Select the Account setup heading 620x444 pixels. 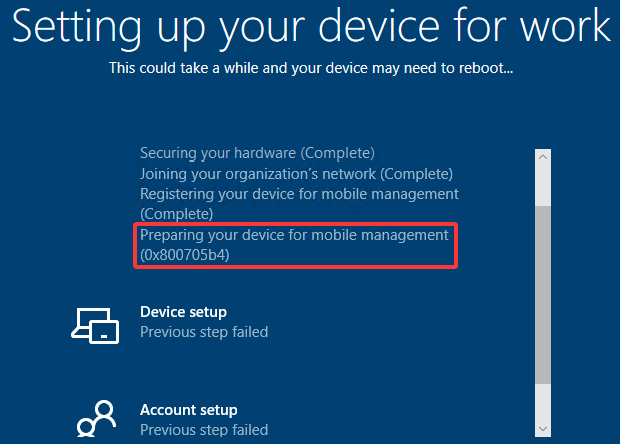(188, 410)
